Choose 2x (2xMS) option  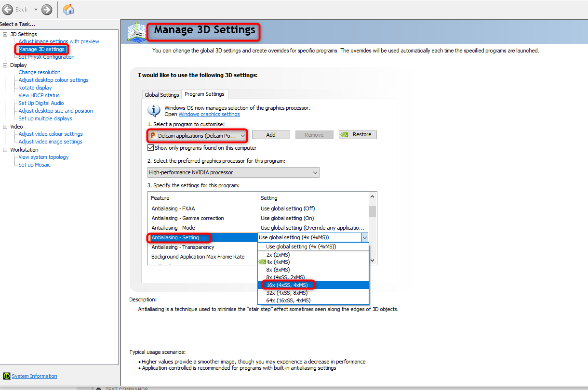(313, 254)
